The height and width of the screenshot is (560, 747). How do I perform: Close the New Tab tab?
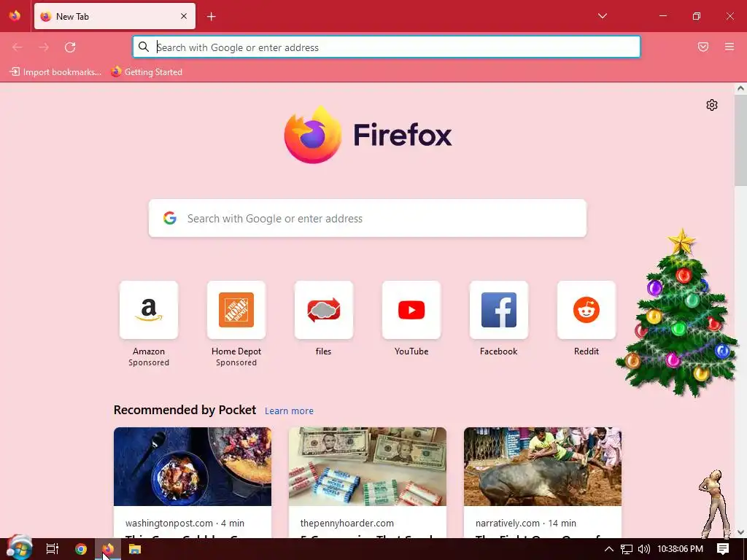point(184,16)
